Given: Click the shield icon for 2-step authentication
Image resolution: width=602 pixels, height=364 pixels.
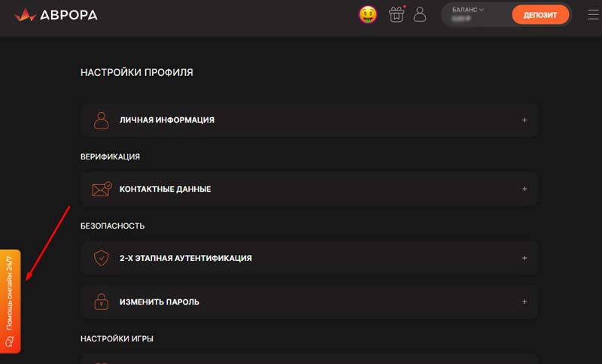Looking at the screenshot, I should tap(101, 258).
